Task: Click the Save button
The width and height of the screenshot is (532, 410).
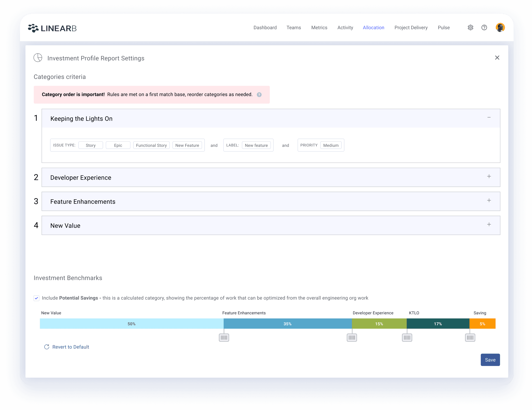Action: coord(489,360)
